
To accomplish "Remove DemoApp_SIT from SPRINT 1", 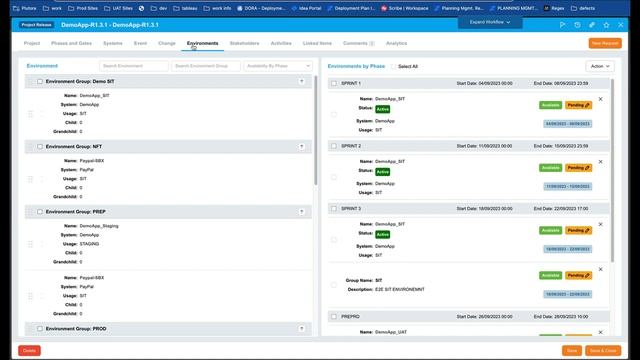I will click(x=600, y=99).
